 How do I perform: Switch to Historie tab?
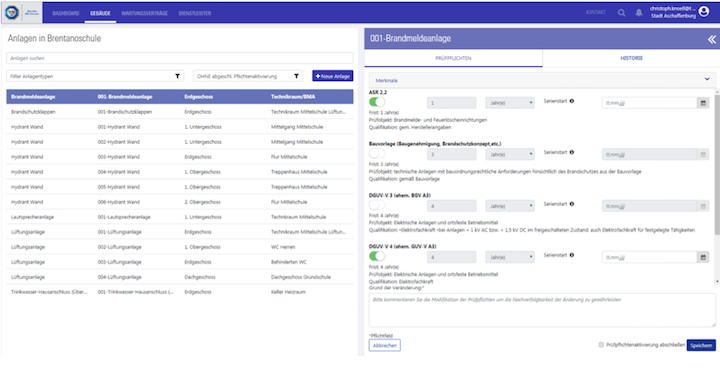tap(631, 58)
